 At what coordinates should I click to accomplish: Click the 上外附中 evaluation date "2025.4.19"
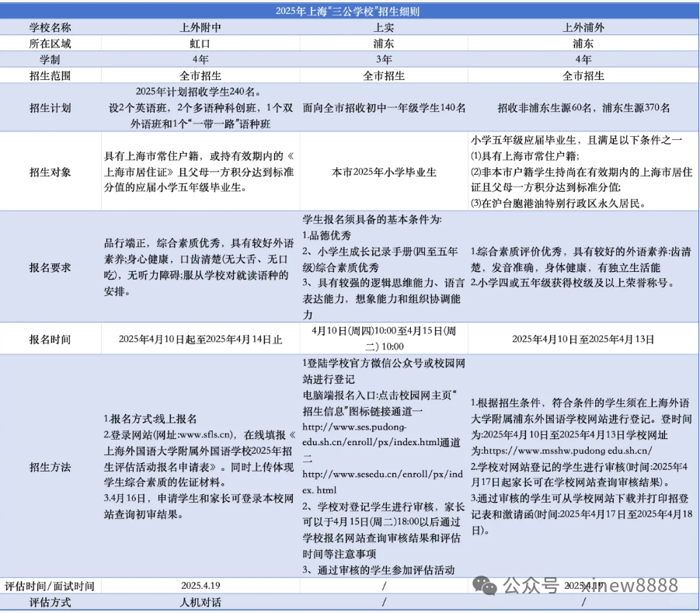coord(200,585)
